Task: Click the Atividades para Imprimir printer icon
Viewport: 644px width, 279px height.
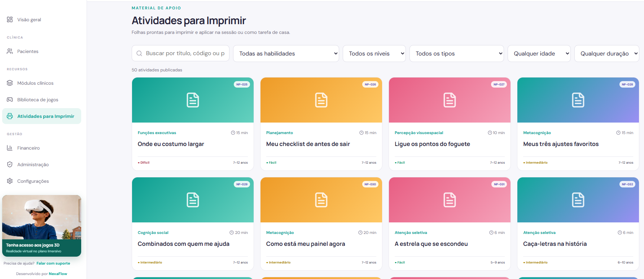Action: pyautogui.click(x=10, y=116)
